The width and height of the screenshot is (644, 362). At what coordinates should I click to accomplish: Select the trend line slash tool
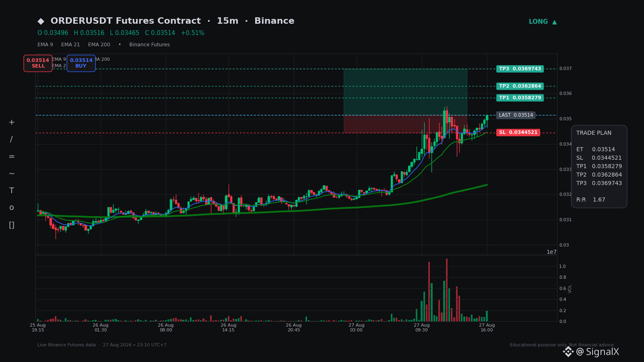pyautogui.click(x=12, y=139)
